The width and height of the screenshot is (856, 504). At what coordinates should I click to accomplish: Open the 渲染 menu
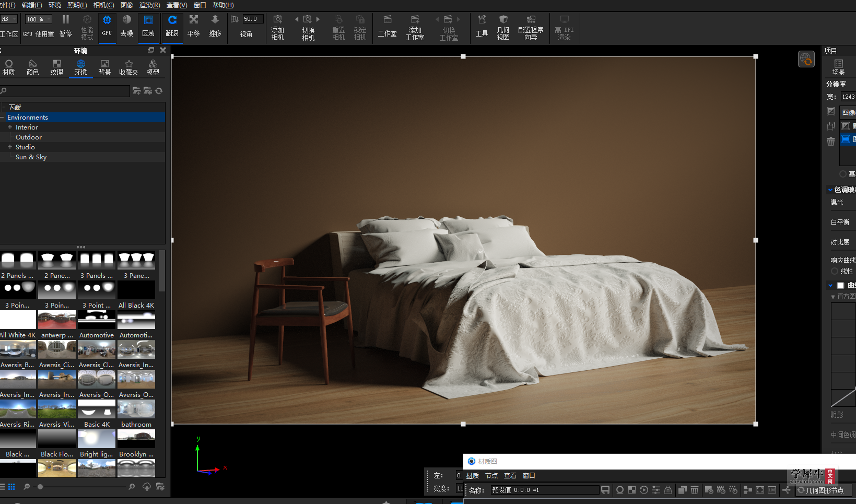click(149, 5)
